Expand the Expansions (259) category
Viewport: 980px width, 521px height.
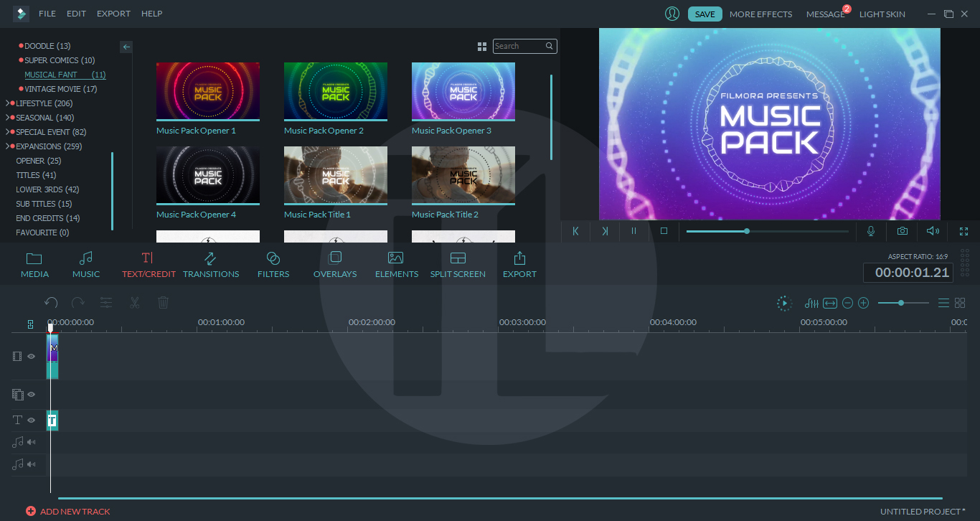[x=8, y=146]
